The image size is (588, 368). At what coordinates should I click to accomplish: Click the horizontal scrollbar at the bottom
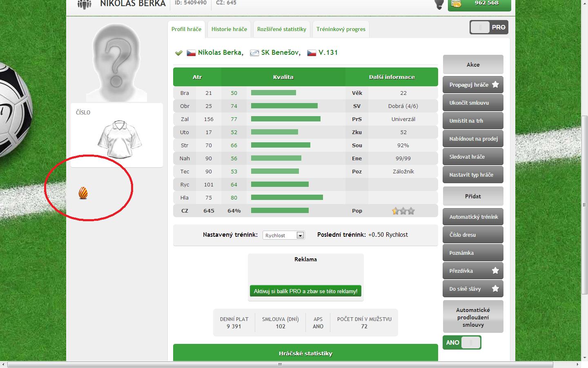coord(280,364)
